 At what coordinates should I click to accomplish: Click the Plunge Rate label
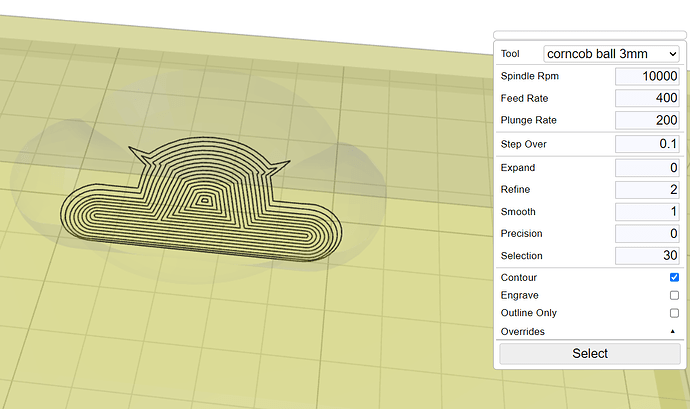pyautogui.click(x=529, y=120)
